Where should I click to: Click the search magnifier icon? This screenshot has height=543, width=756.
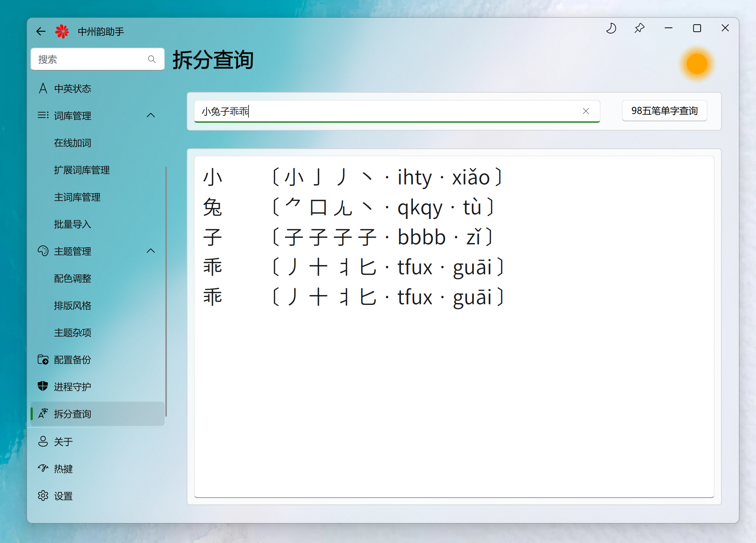pos(152,59)
